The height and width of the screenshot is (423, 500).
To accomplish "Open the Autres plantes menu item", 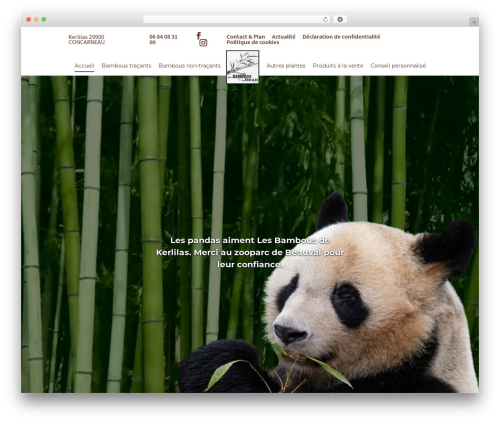I will (286, 66).
